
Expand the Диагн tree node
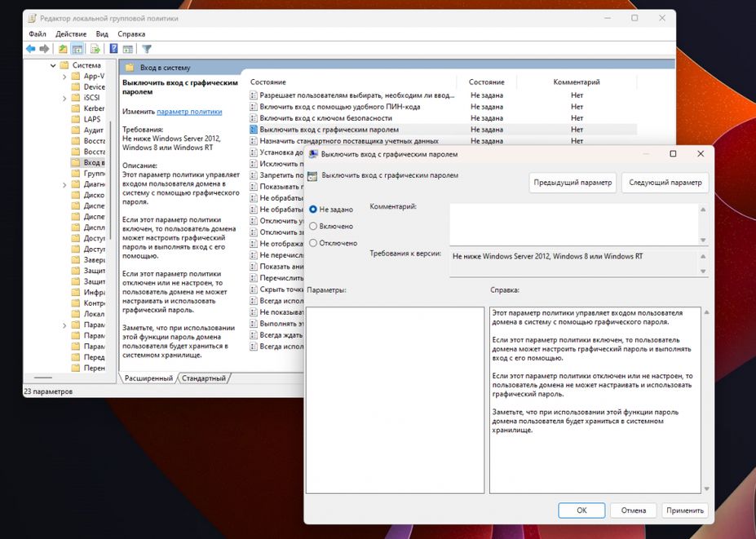point(64,184)
